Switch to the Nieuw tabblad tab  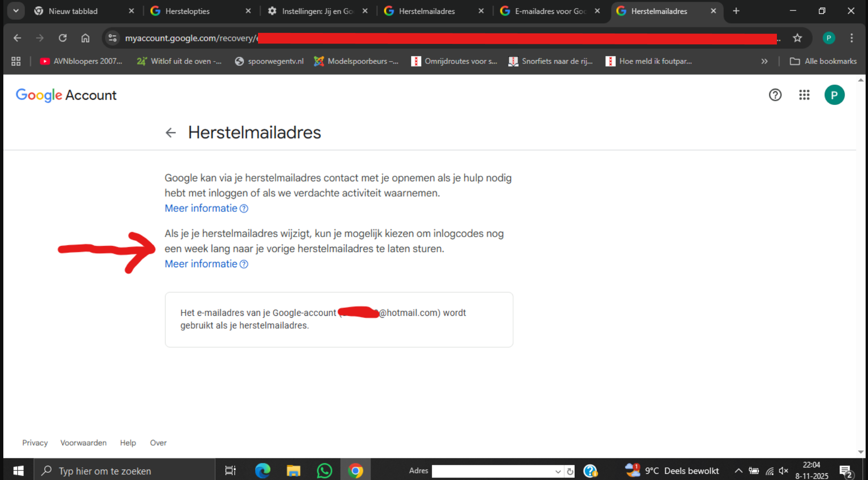point(84,11)
